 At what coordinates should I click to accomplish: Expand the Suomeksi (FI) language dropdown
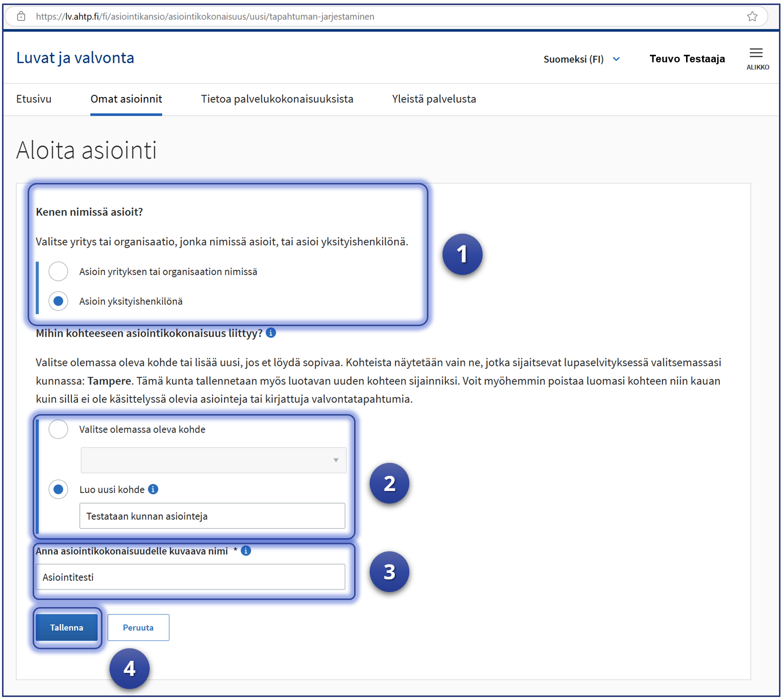pos(582,59)
